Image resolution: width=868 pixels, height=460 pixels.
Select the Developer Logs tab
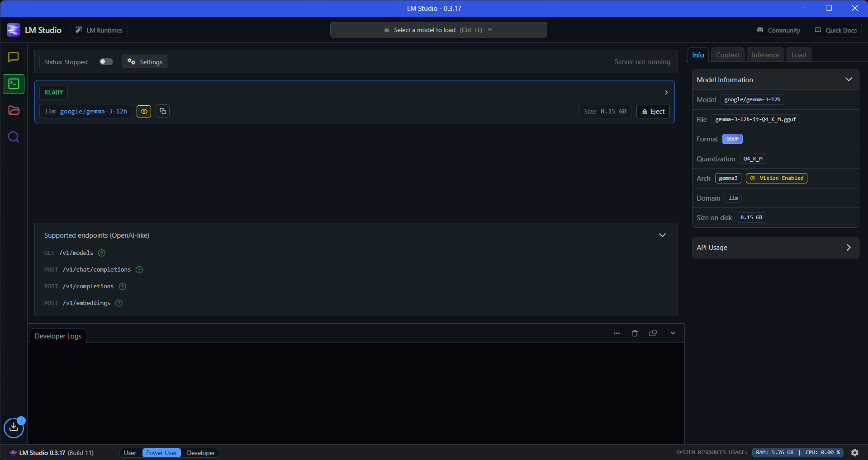pos(58,336)
